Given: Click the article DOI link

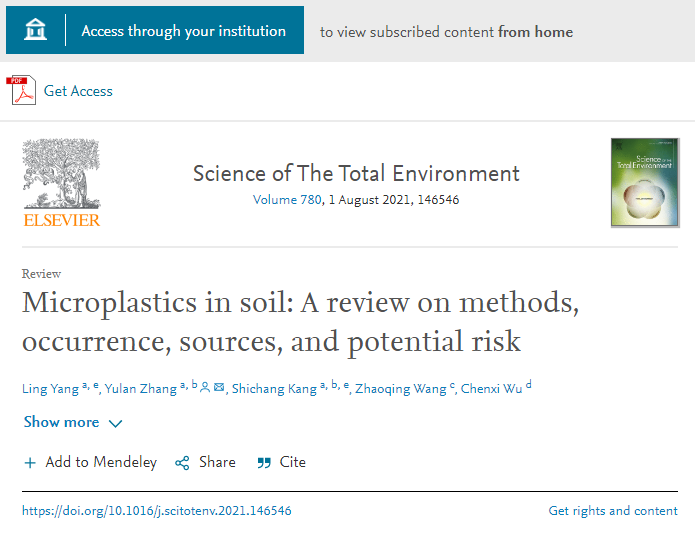Looking at the screenshot, I should (157, 511).
